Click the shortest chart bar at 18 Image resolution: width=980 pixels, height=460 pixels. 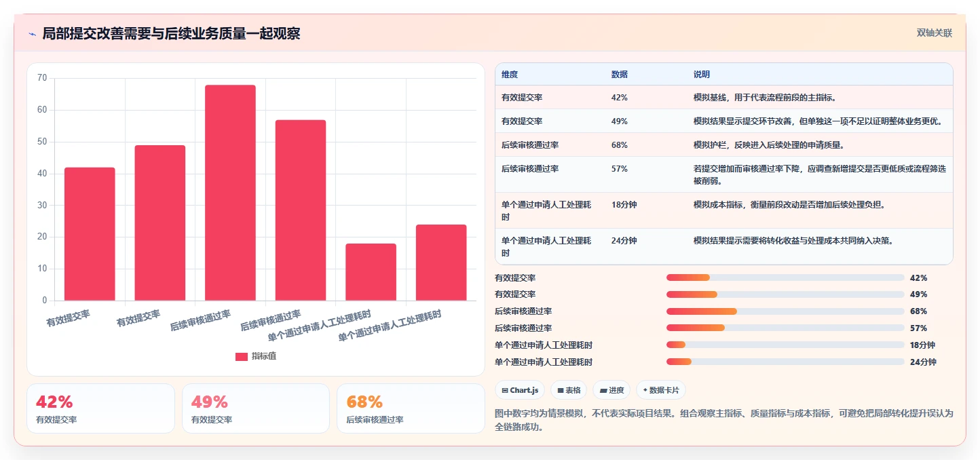[371, 272]
